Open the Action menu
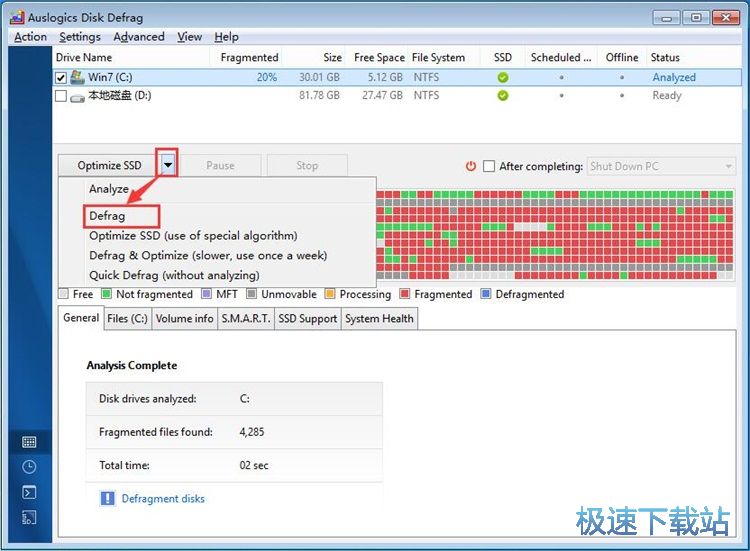The image size is (750, 551). click(x=31, y=37)
